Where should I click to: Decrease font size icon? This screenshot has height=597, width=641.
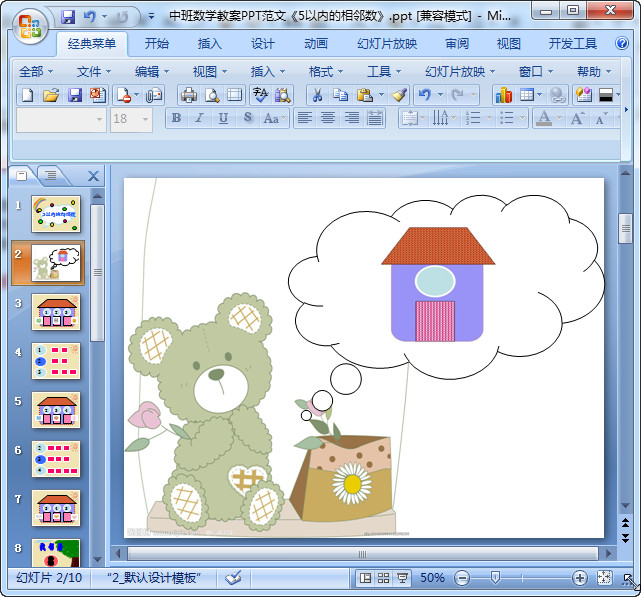601,118
